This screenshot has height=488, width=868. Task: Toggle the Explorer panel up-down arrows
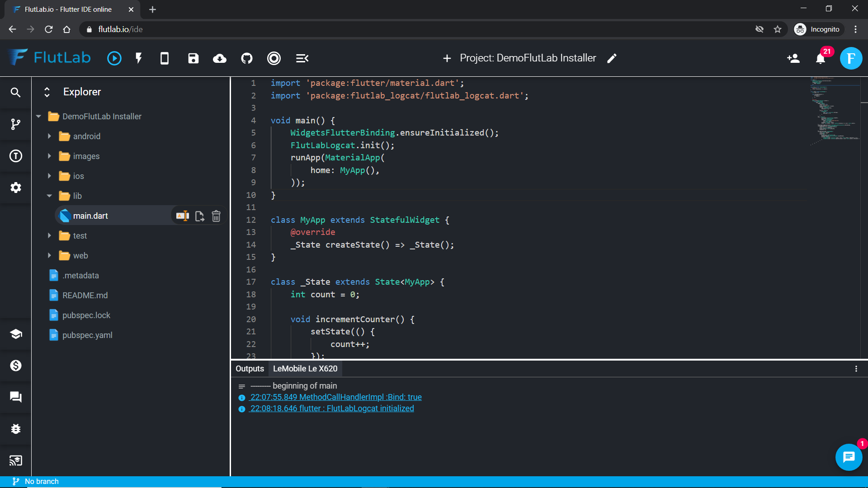click(x=47, y=92)
